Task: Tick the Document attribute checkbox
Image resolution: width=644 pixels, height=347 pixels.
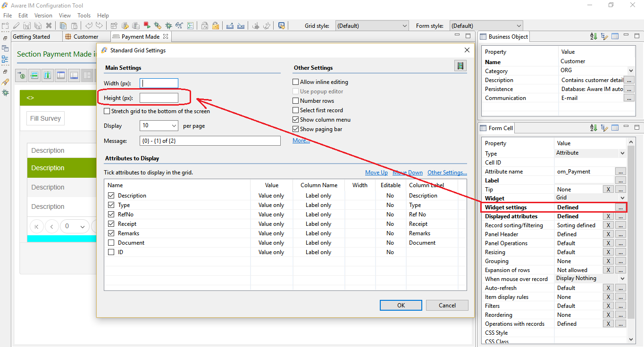Action: pyautogui.click(x=111, y=243)
